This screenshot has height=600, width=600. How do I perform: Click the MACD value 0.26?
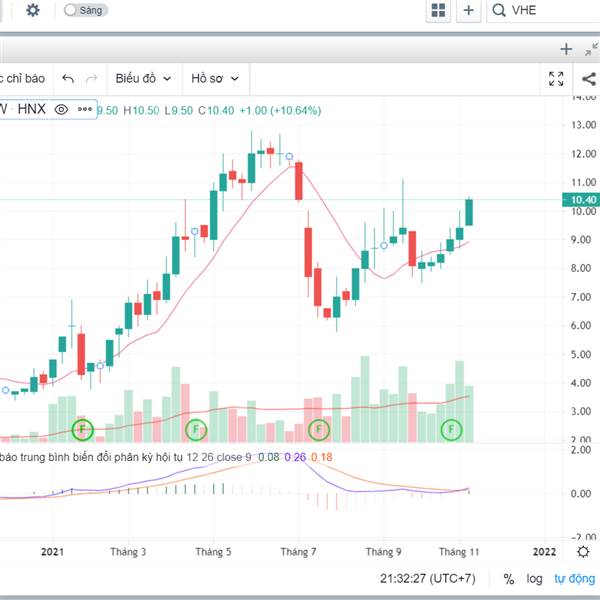(295, 457)
